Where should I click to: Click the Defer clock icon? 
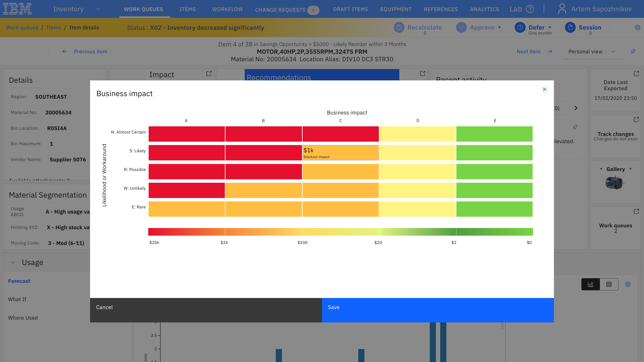[520, 27]
